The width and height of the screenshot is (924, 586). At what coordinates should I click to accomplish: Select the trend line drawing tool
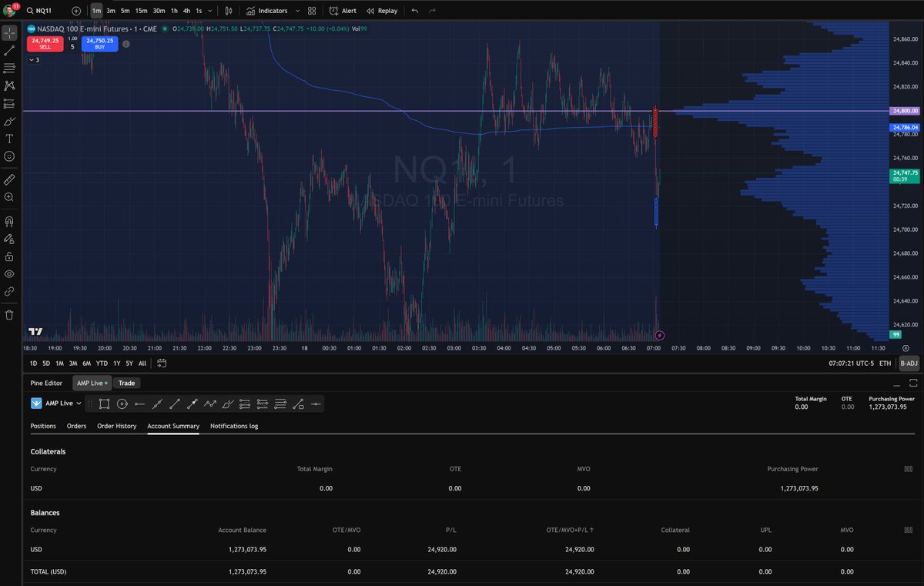pyautogui.click(x=9, y=51)
